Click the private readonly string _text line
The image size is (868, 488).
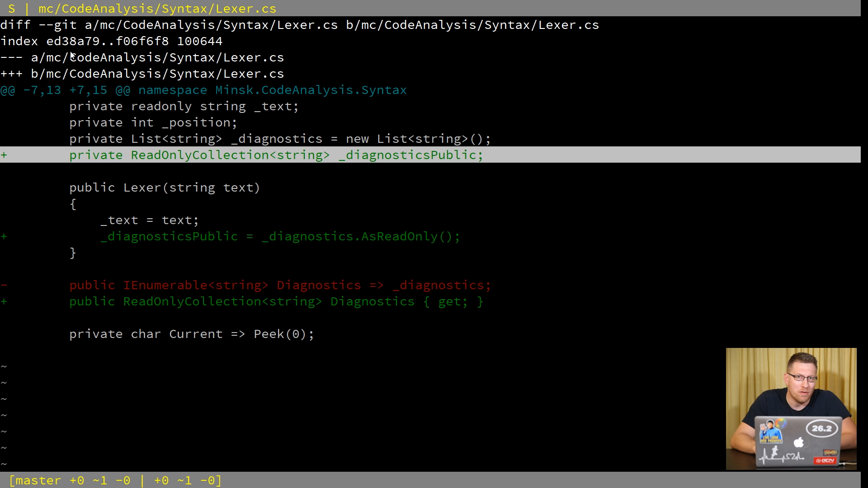(x=184, y=107)
